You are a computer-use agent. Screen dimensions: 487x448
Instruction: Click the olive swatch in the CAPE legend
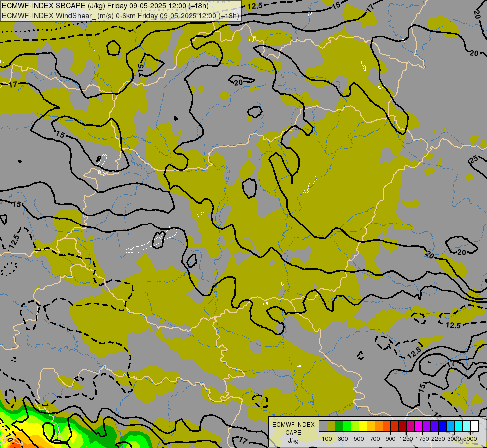coord(331,426)
